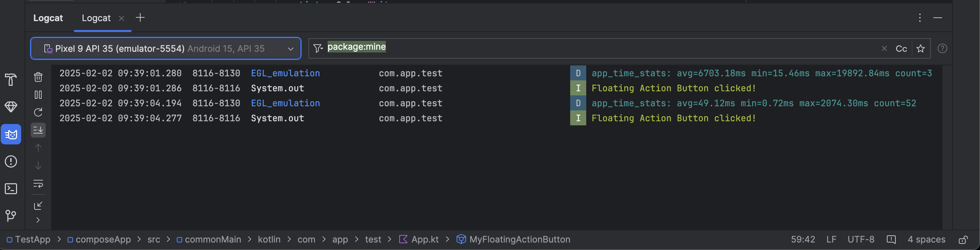Open Logcat filter help question mark
The image size is (980, 250).
(942, 48)
